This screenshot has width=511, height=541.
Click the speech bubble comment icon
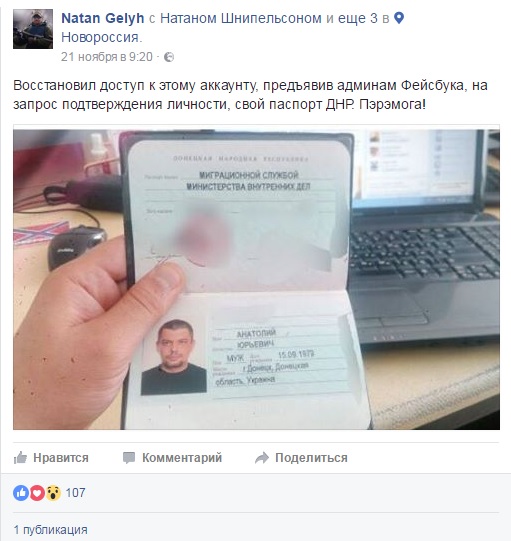point(129,458)
